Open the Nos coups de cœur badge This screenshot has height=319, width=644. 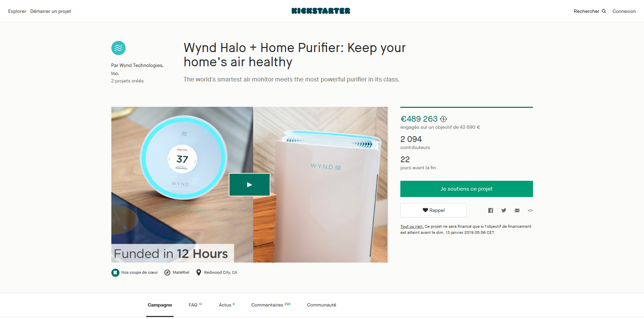[x=135, y=272]
